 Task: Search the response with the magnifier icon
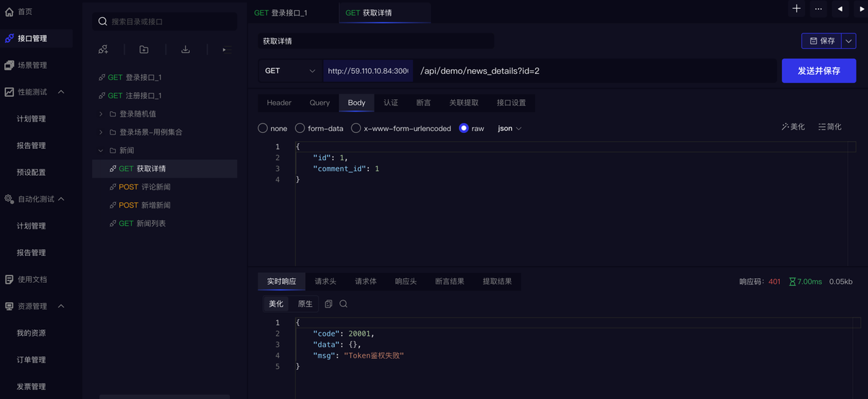coord(343,304)
